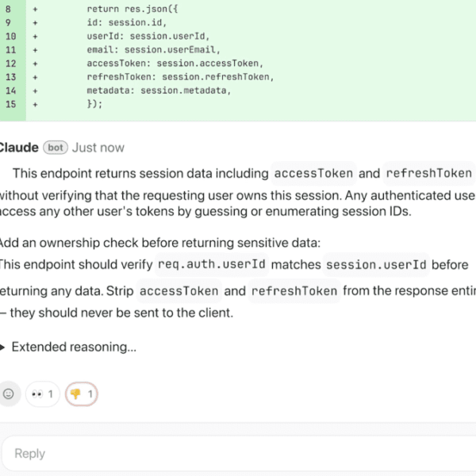Open the add emoji reaction picker
The width and height of the screenshot is (476, 476).
click(9, 393)
